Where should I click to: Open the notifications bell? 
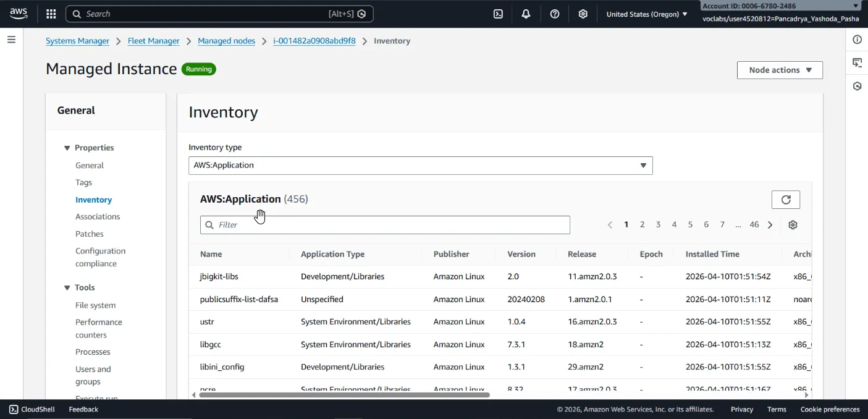[526, 14]
